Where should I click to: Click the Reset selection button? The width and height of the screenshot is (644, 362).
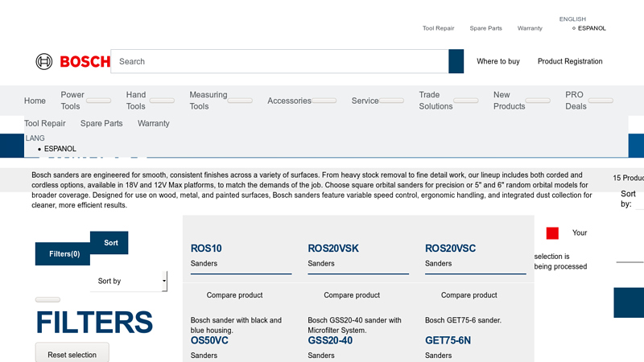[x=72, y=355]
